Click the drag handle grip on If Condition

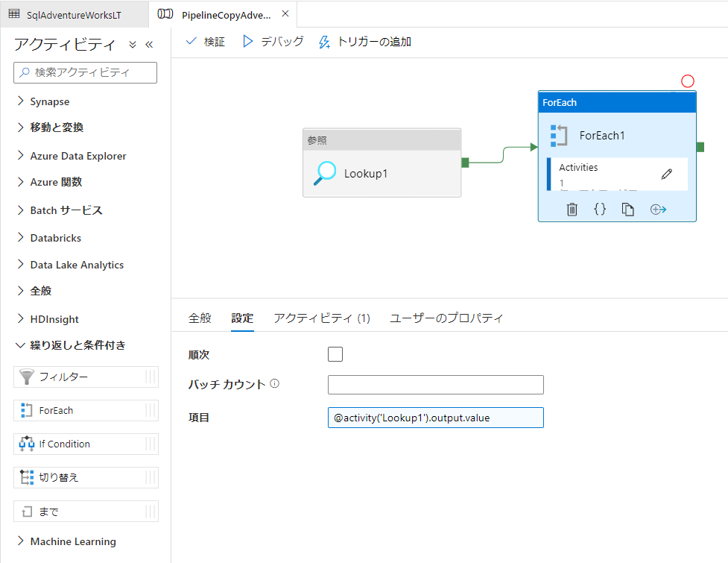click(151, 444)
